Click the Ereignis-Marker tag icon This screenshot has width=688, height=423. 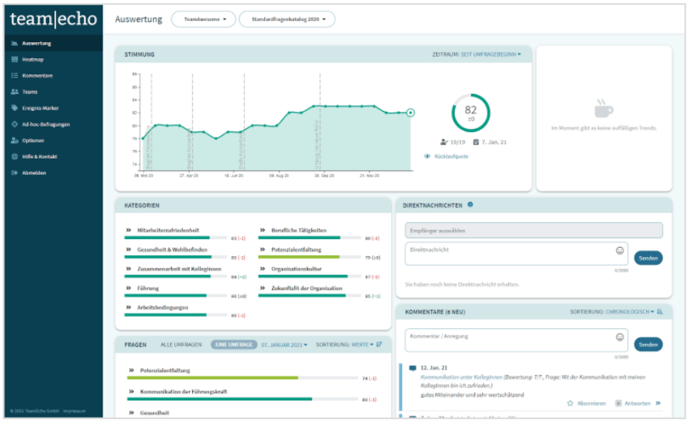(x=14, y=108)
